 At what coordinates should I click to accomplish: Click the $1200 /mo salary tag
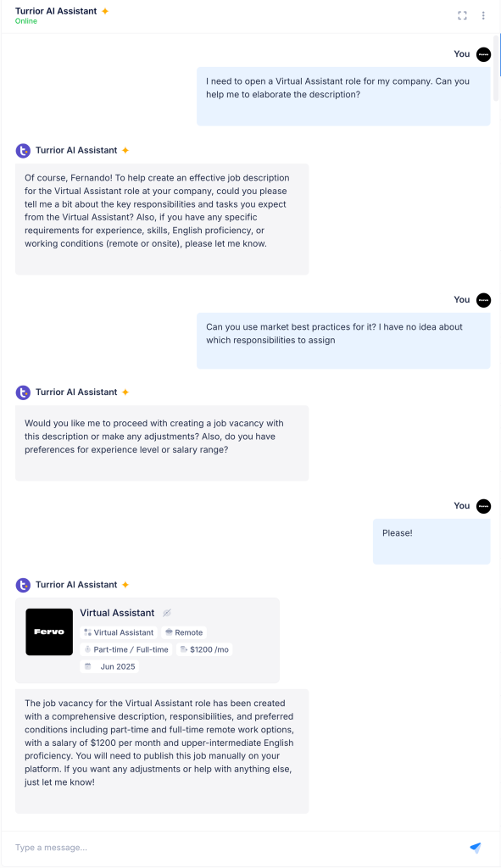point(203,649)
